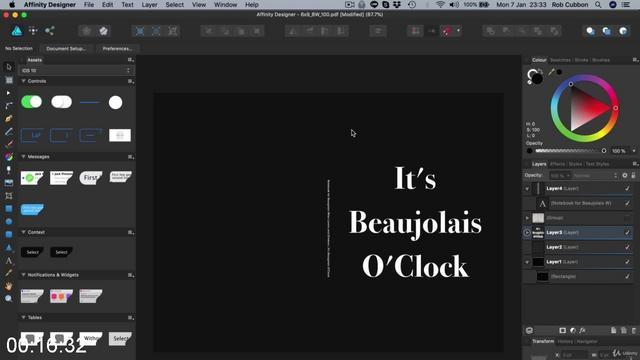Click the Adjustments icon in Layers panel
The width and height of the screenshot is (640, 360).
[x=573, y=330]
